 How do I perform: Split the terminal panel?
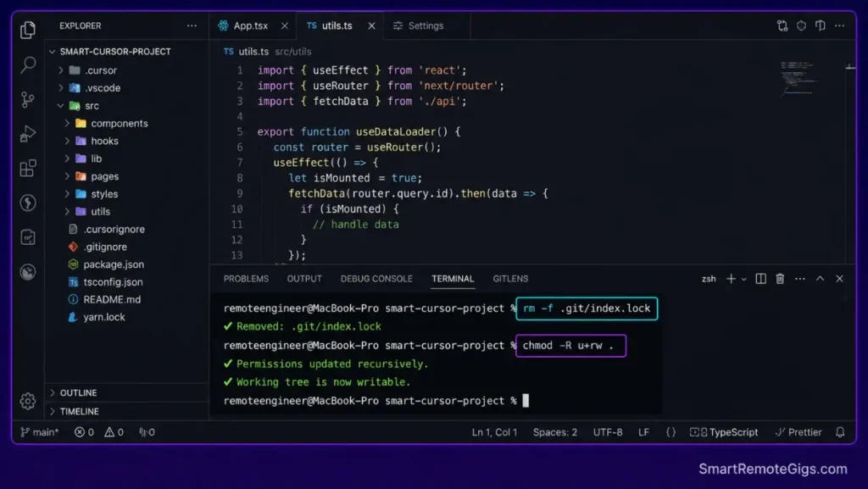click(x=761, y=279)
